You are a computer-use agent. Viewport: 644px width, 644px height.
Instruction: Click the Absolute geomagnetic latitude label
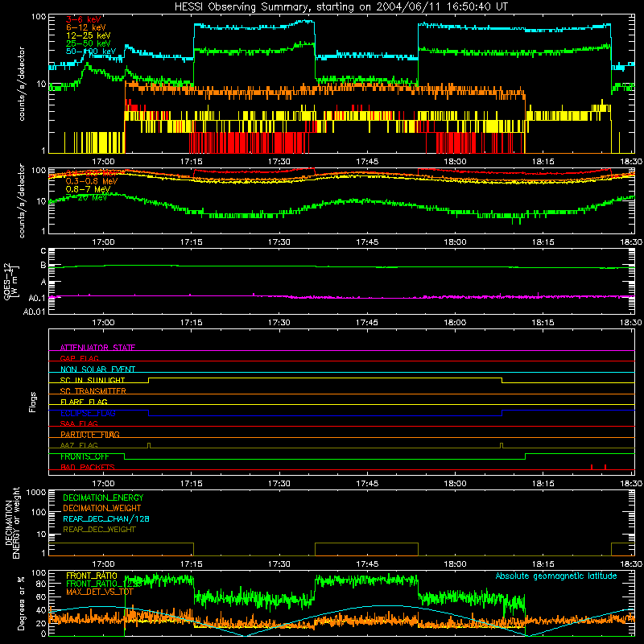[x=556, y=576]
